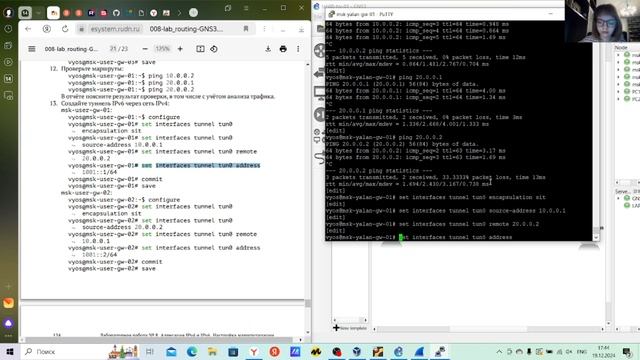
Task: Open Alice assistant icon in browser sidebar
Action: click(8, 323)
